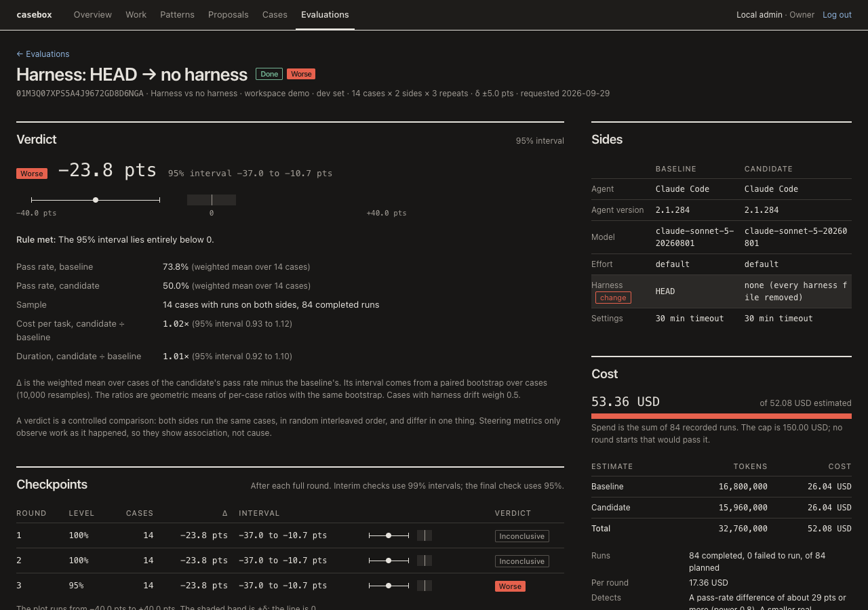Click the evaluation ID 01M3Q07XPS5A4J9672GD8D6NGA
The height and width of the screenshot is (610, 868).
click(x=80, y=94)
